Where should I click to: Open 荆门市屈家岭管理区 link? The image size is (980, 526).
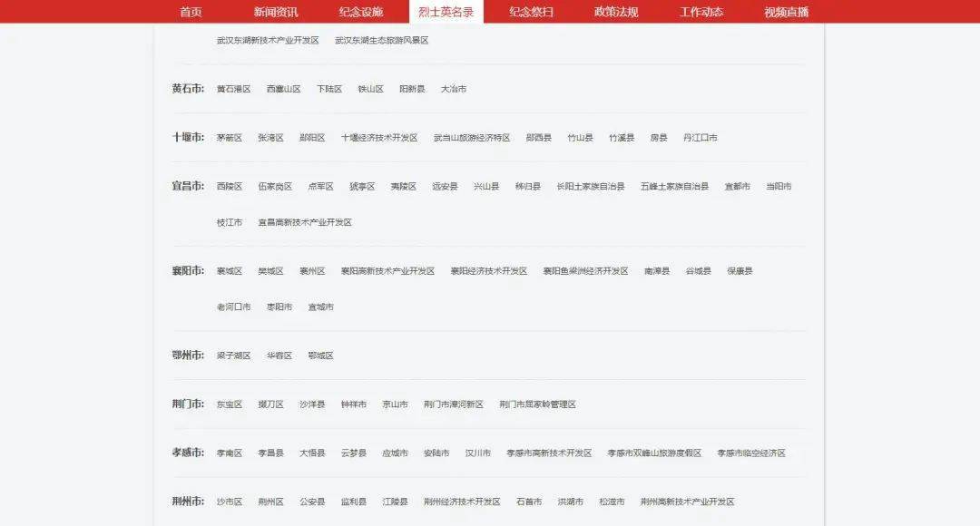[x=537, y=404]
